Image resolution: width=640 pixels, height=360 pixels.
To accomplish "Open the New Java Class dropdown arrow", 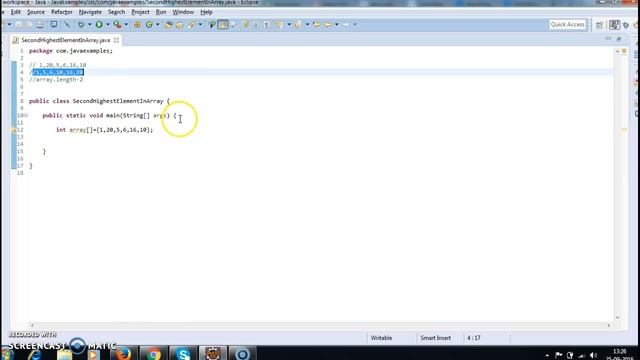I will click(x=158, y=24).
